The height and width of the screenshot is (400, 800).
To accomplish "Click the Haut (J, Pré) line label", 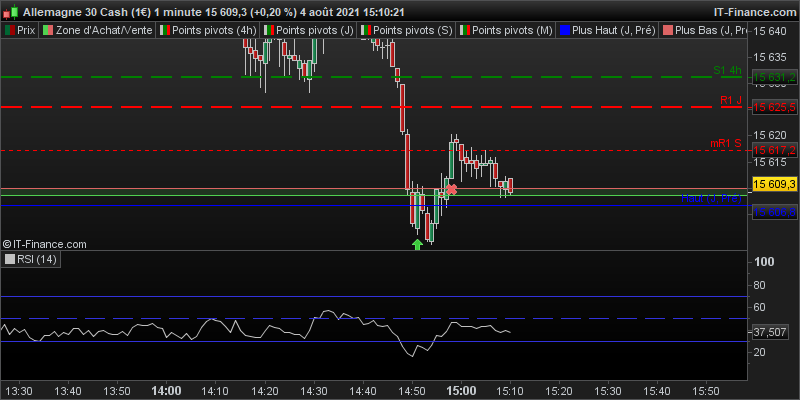I will [711, 198].
